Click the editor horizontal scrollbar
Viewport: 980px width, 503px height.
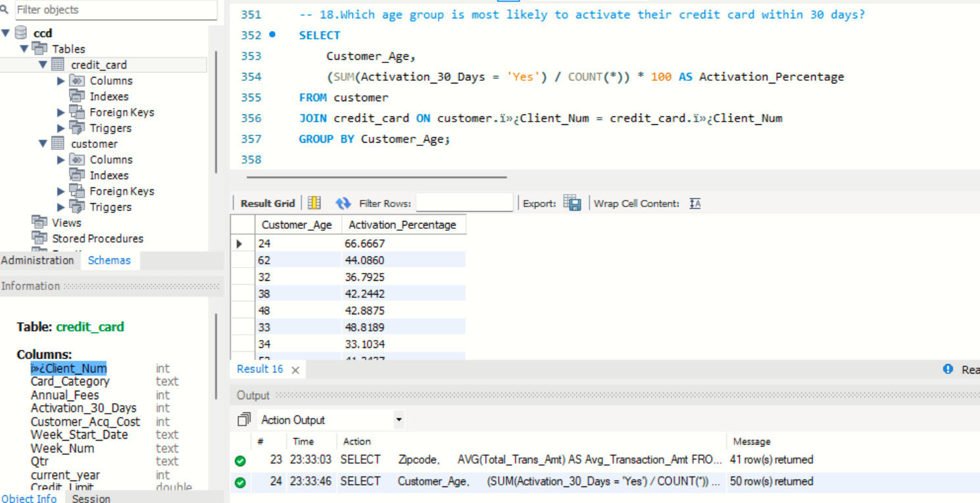pyautogui.click(x=376, y=177)
